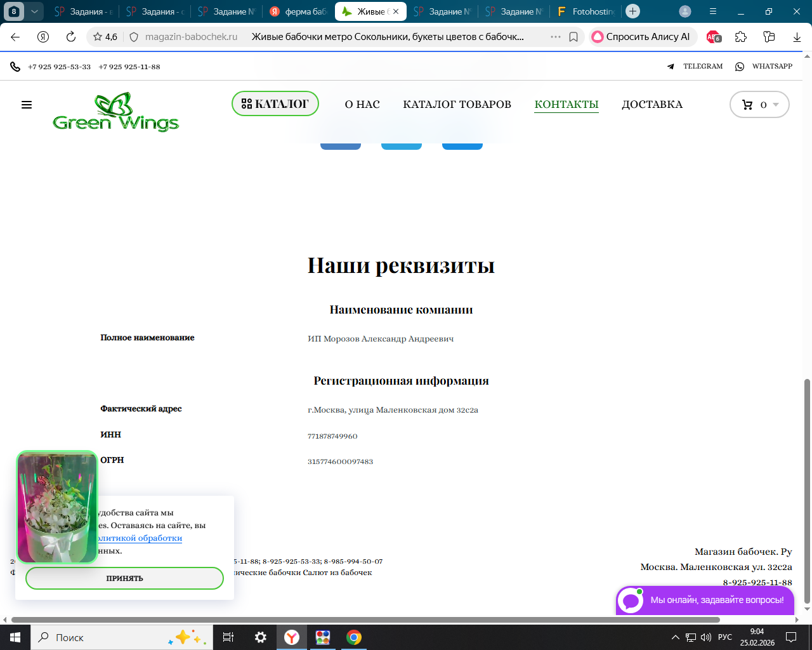This screenshot has width=812, height=650.
Task: Open the online chat bubble icon
Action: coord(631,600)
